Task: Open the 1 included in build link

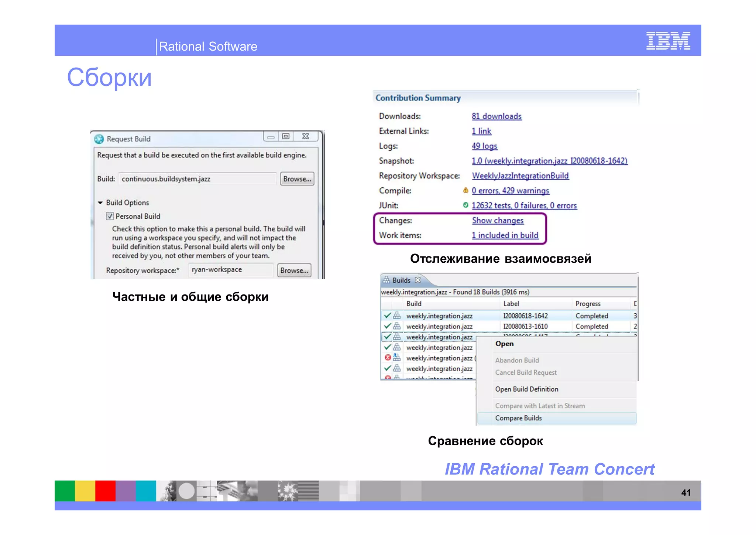Action: [505, 235]
